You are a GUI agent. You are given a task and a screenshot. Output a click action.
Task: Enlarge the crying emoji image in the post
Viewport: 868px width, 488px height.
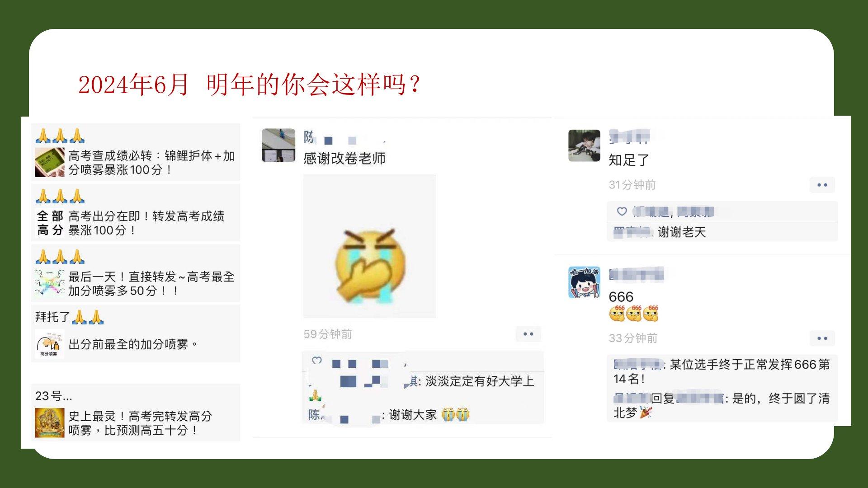coord(369,246)
